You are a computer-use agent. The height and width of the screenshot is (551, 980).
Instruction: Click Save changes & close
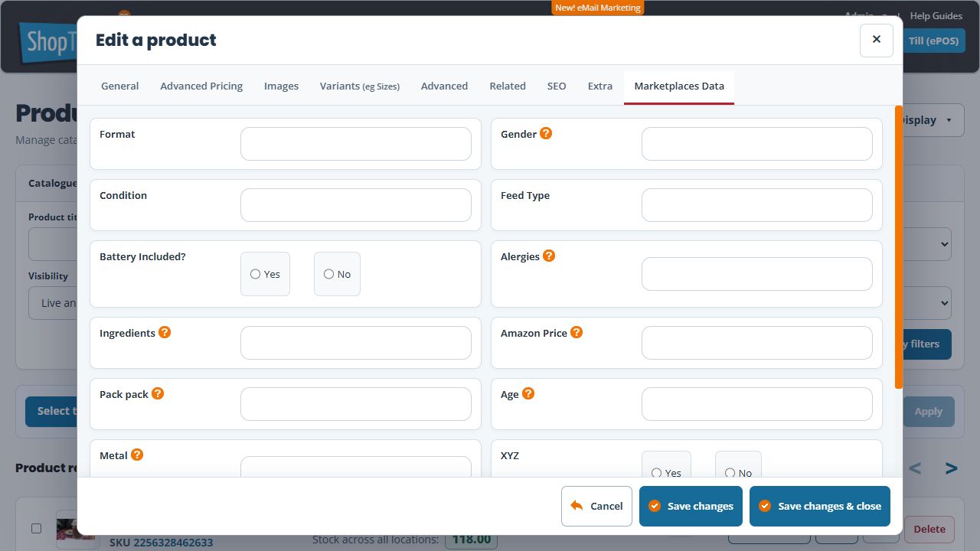click(820, 507)
